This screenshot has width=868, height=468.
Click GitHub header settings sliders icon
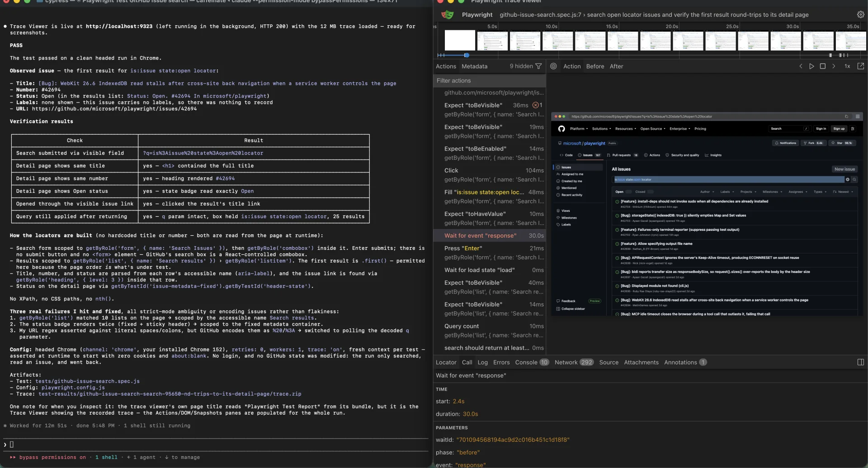coord(853,129)
